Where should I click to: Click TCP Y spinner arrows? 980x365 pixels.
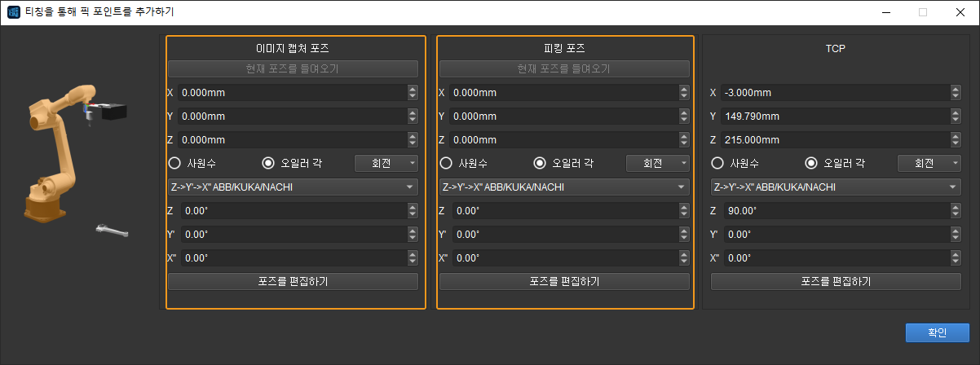956,117
